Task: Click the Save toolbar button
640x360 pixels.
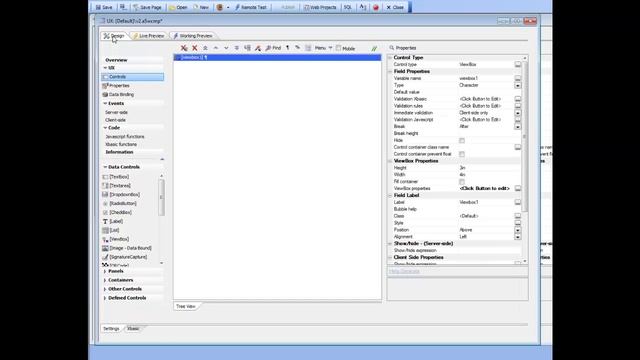Action: (104, 7)
